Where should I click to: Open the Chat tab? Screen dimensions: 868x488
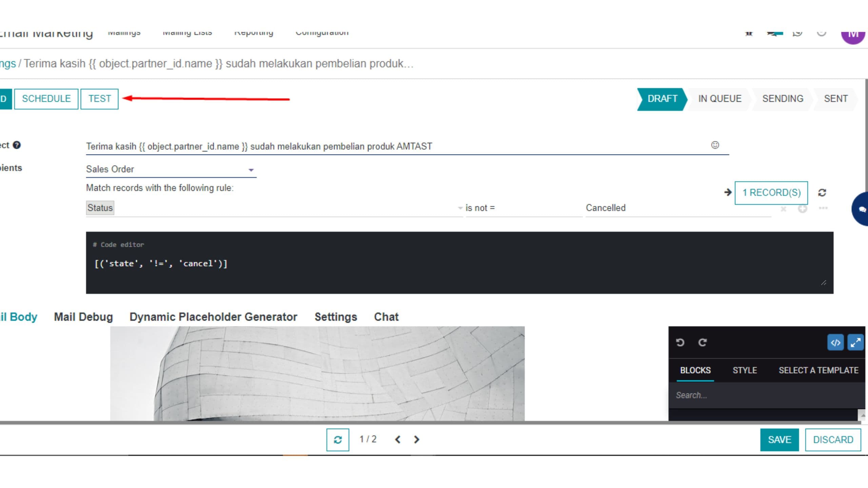[x=386, y=317]
